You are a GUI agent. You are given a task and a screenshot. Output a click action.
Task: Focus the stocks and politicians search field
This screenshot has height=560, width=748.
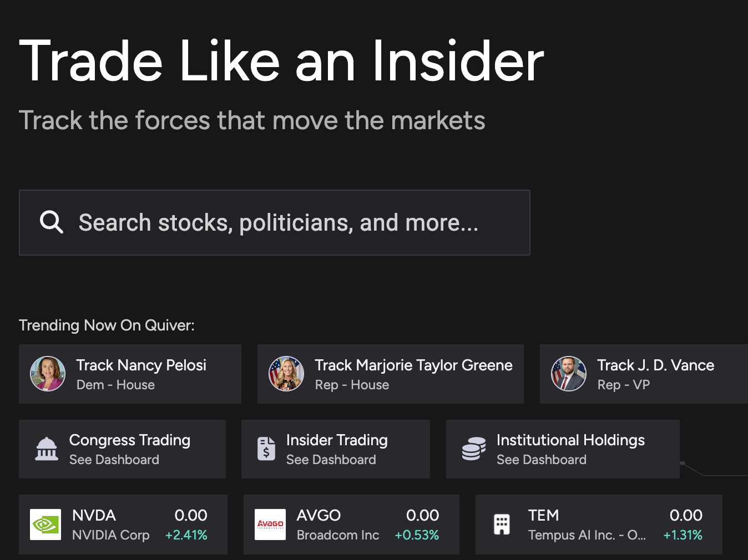point(275,222)
